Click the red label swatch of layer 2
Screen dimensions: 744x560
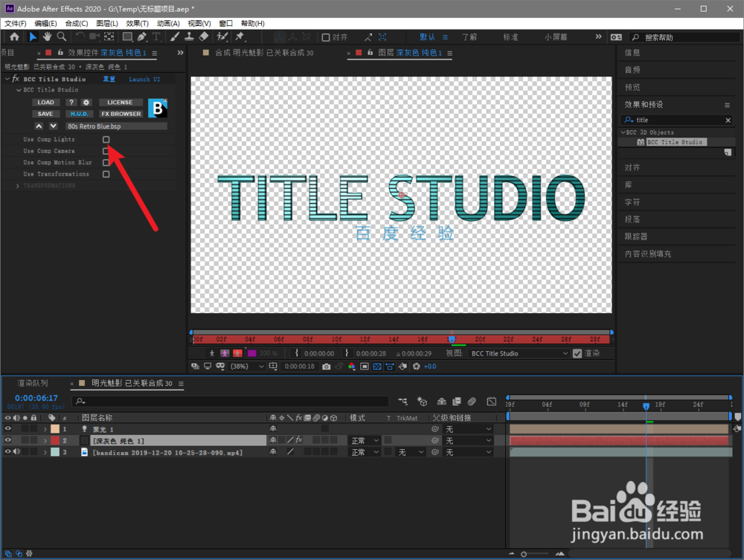coord(55,440)
